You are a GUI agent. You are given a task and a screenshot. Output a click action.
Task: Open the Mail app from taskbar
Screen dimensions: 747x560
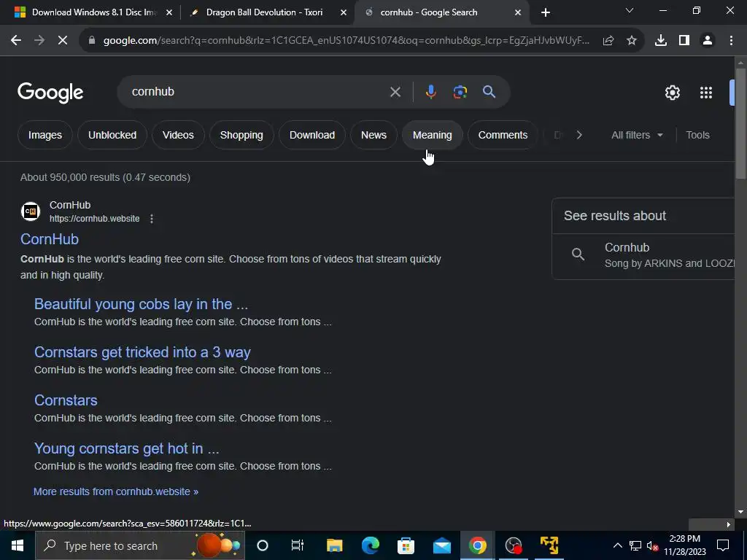click(x=441, y=545)
